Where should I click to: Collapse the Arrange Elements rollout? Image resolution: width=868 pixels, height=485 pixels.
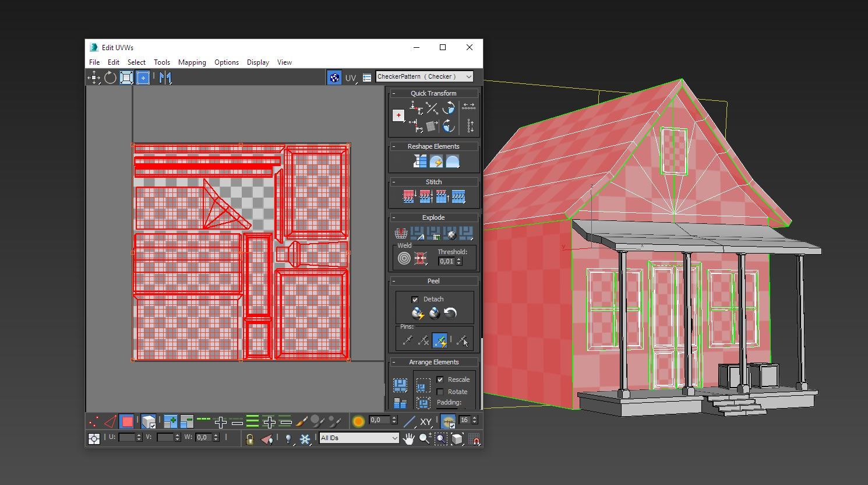(434, 362)
